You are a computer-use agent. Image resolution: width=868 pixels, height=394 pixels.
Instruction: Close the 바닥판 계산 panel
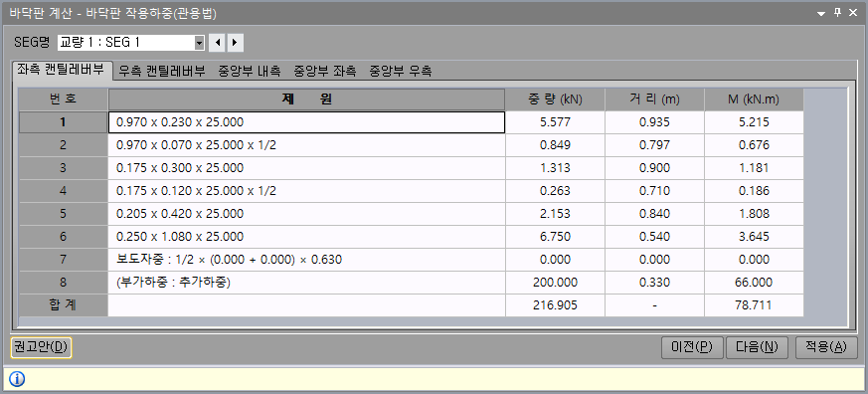point(853,13)
